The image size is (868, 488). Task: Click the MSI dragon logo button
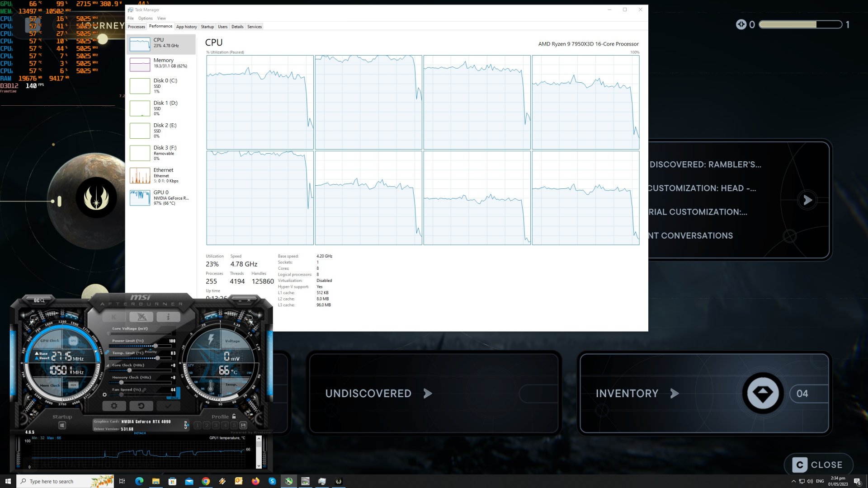coord(141,317)
